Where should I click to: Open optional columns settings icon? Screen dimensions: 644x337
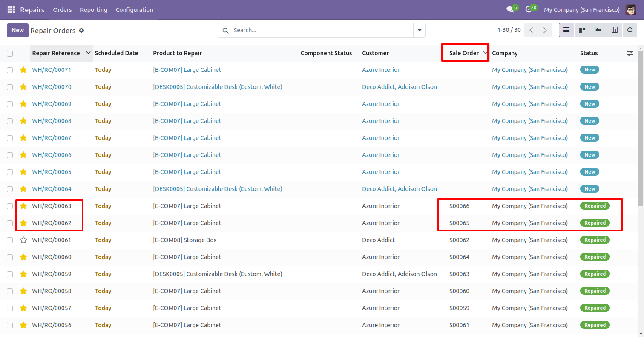[x=630, y=53]
